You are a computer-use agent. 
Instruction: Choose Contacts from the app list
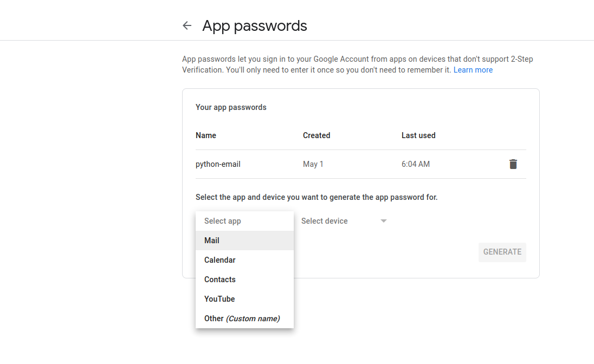tap(244, 279)
